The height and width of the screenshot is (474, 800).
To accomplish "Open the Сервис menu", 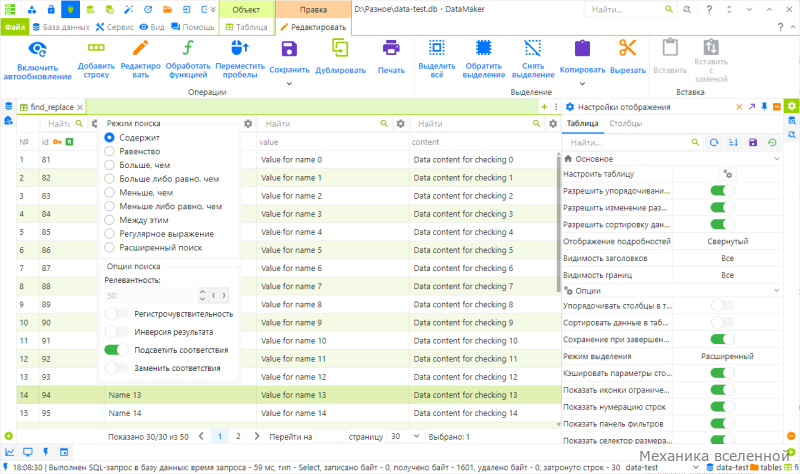I will click(x=115, y=27).
